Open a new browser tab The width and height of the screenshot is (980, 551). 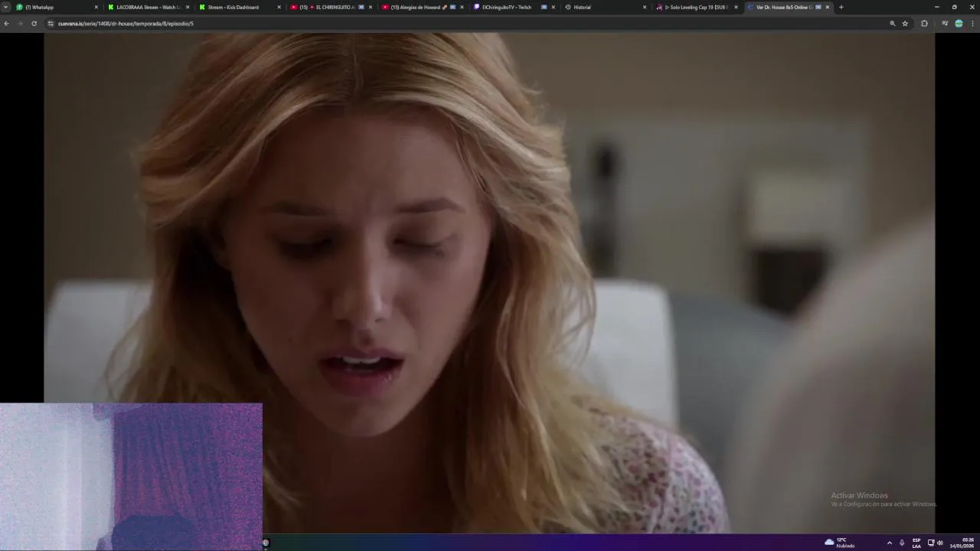(x=841, y=7)
